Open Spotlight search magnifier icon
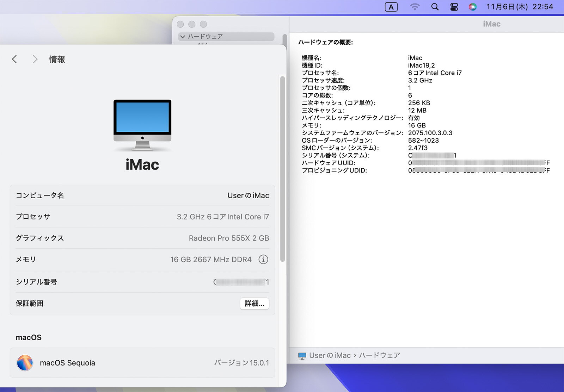 pyautogui.click(x=435, y=7)
